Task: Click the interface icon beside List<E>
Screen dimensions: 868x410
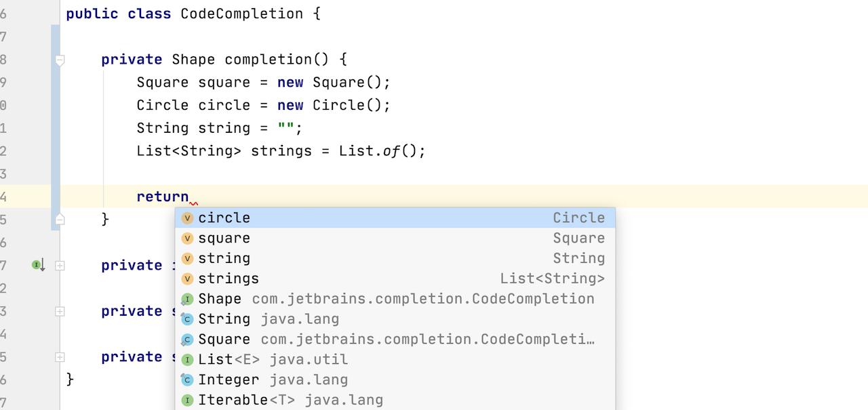Action: [x=187, y=360]
